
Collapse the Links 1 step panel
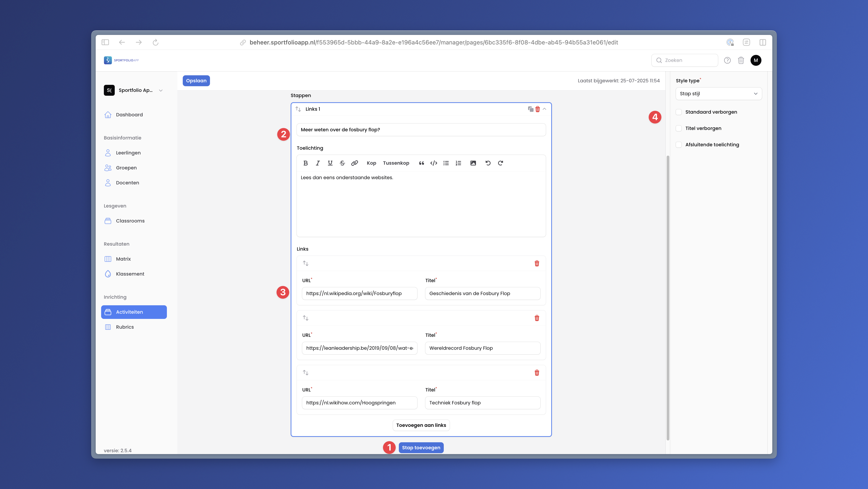[544, 109]
